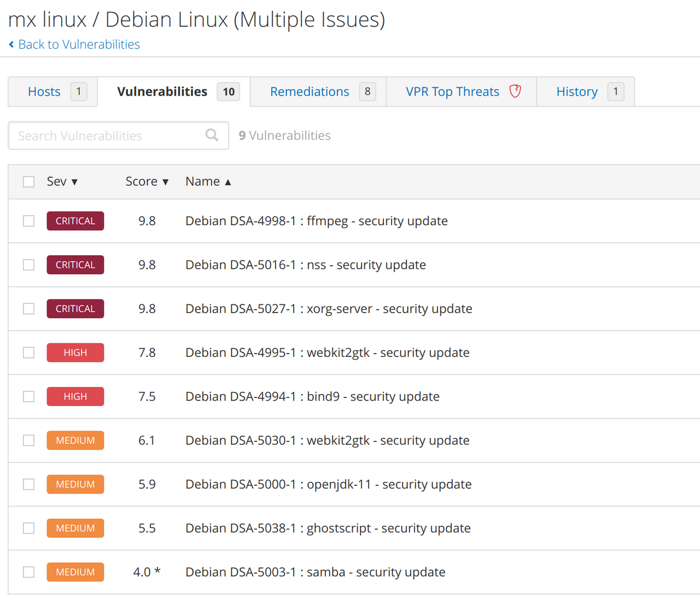This screenshot has height=605, width=700.
Task: Go back to Vulnerabilities link
Action: click(x=79, y=44)
